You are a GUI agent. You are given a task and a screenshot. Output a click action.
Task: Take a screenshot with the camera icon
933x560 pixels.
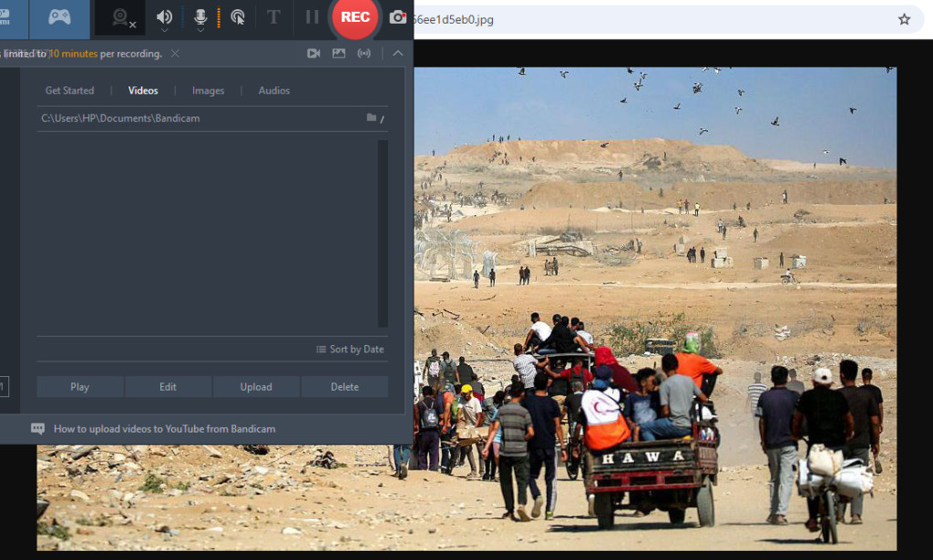point(398,17)
